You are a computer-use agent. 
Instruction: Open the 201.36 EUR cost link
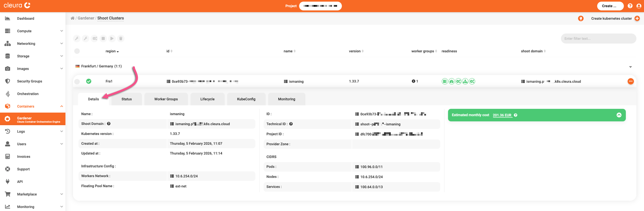(502, 115)
